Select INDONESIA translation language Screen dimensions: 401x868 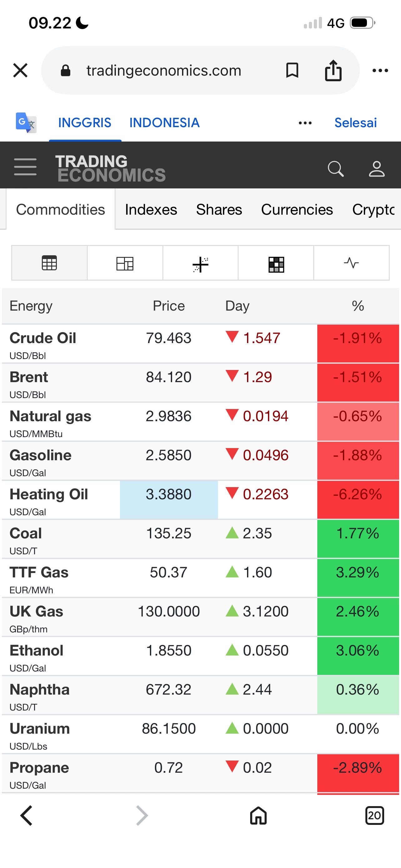click(164, 123)
